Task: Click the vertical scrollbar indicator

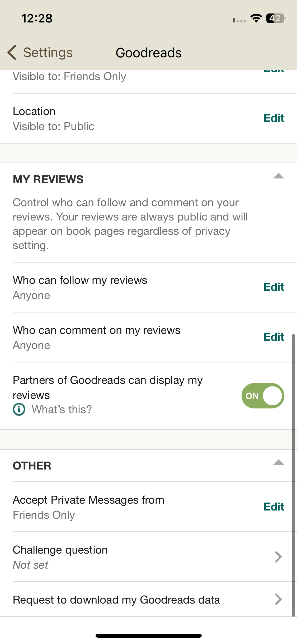Action: coord(293,475)
